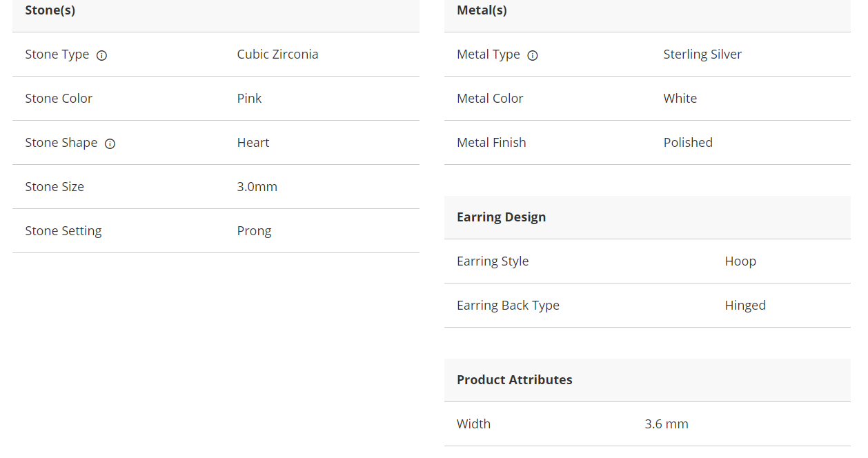868x458 pixels.
Task: Show Metal Type information icon
Action: (533, 55)
